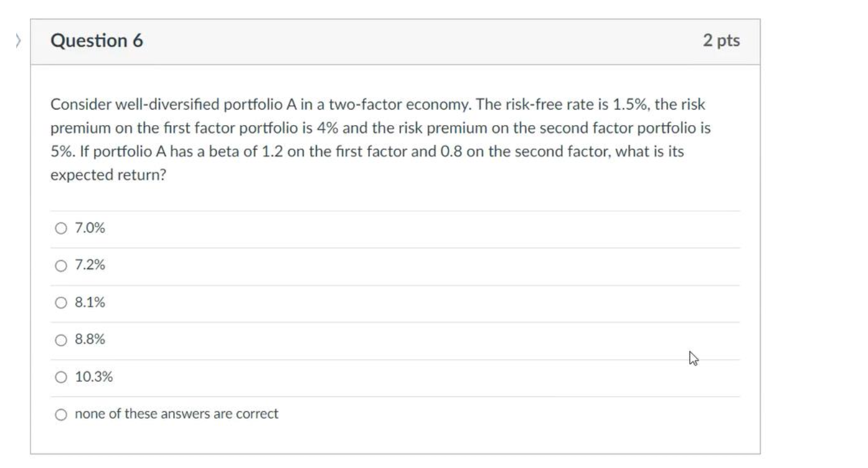The width and height of the screenshot is (868, 468).
Task: Choose the 7.2% radio button
Action: tap(60, 266)
